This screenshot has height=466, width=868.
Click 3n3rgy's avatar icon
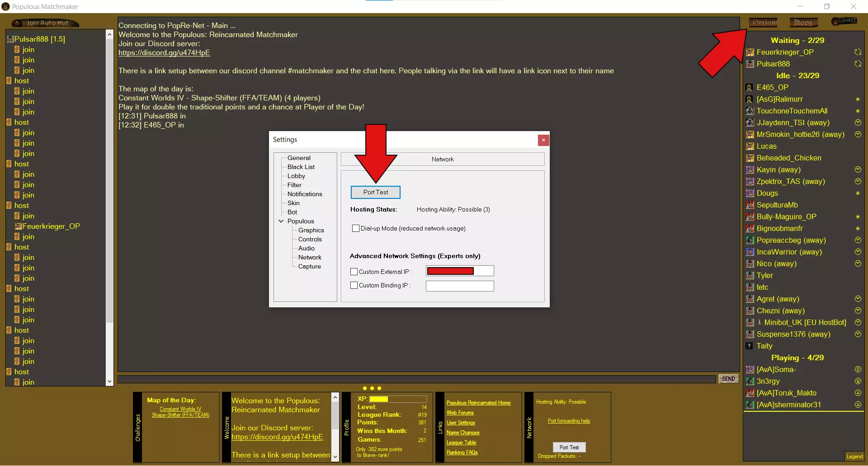(x=750, y=381)
